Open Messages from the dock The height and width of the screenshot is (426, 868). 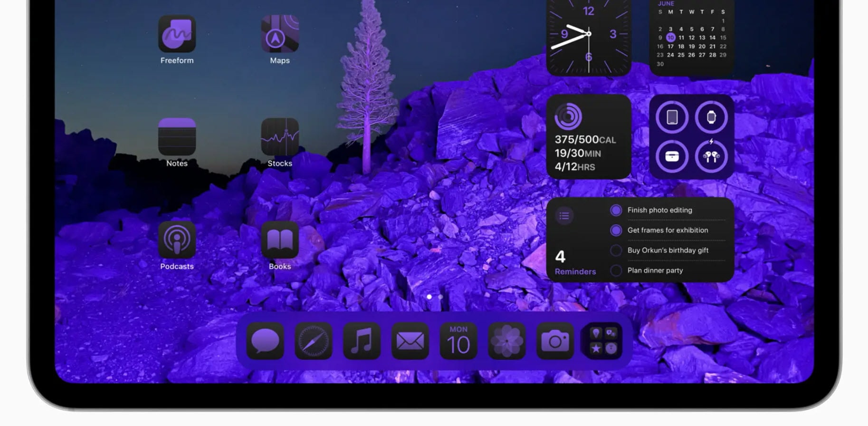[265, 341]
